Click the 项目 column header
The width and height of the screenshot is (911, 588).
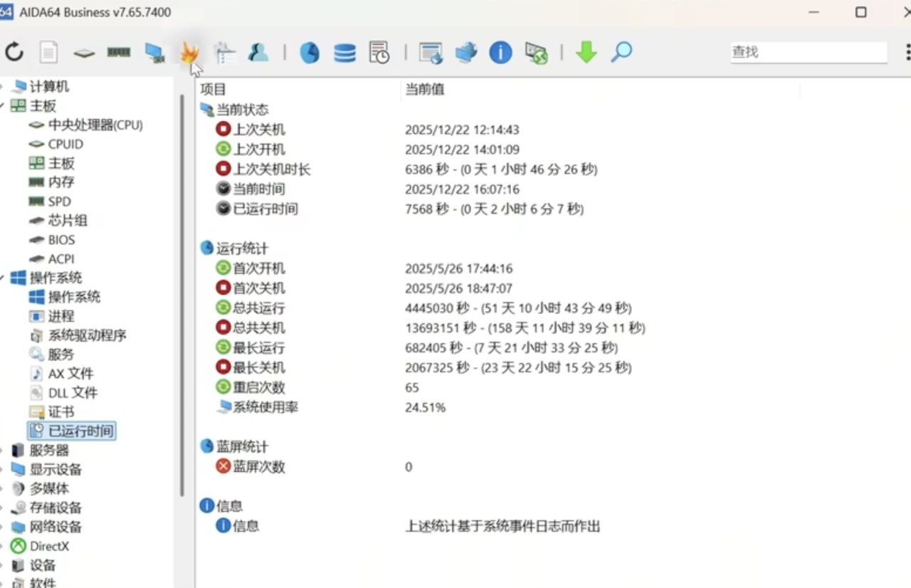click(x=214, y=89)
